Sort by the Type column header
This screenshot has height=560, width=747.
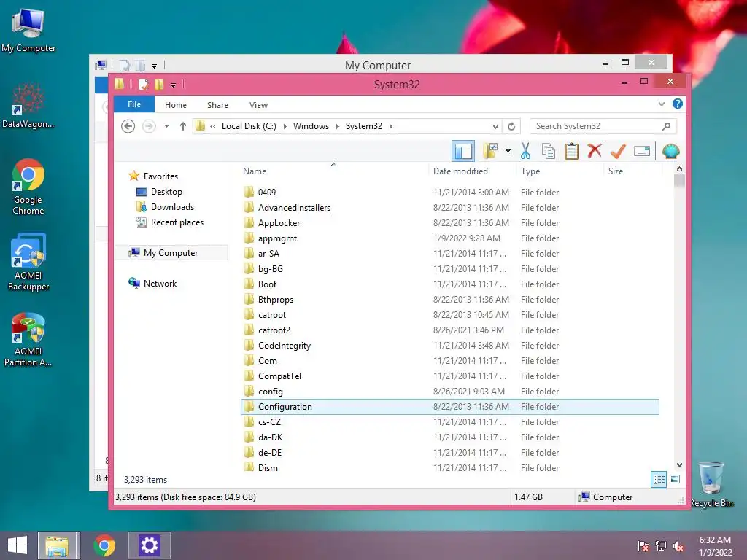[x=530, y=171]
